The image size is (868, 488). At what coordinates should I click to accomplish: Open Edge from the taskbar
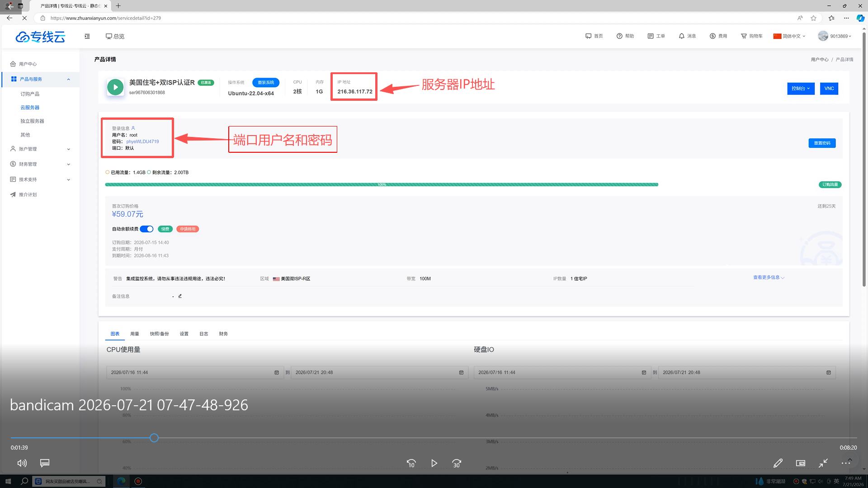point(121,481)
